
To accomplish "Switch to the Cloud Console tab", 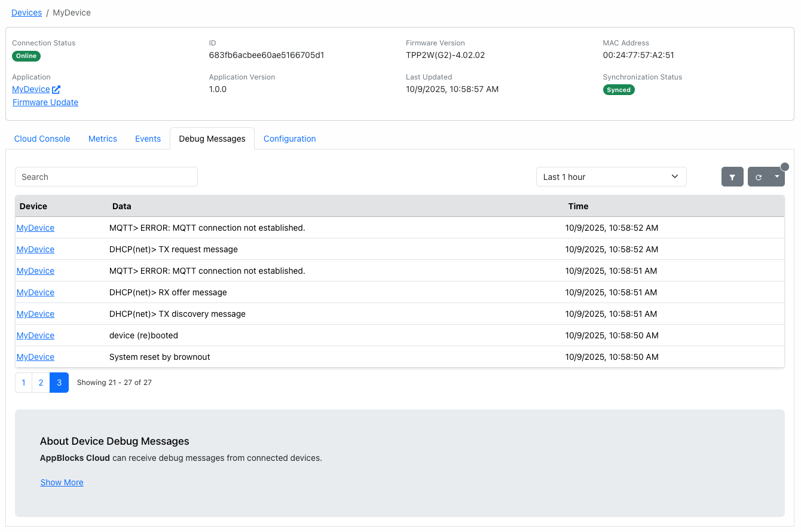I will point(42,138).
